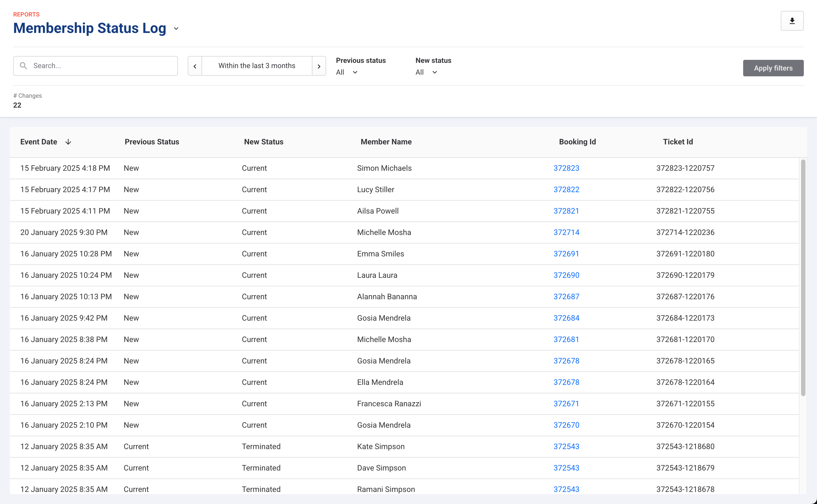This screenshot has width=817, height=504.
Task: Click event date 16 January 2025 2:13 PM
Action: (x=64, y=404)
